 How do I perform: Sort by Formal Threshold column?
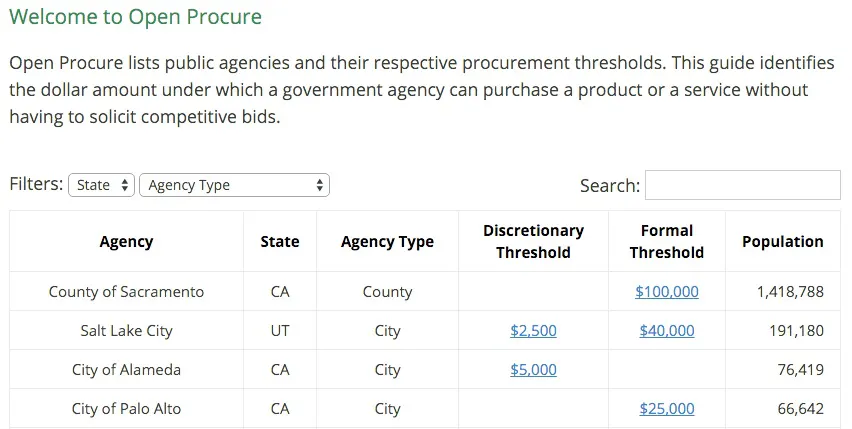pos(667,242)
